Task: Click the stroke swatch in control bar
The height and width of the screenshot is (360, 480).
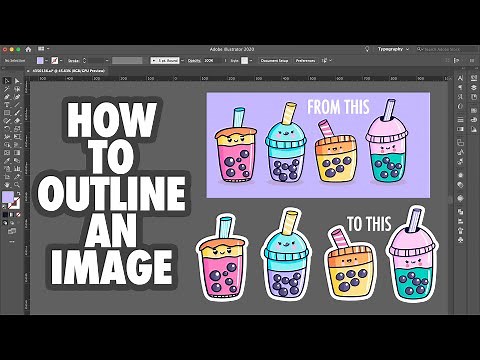Action: [x=55, y=61]
